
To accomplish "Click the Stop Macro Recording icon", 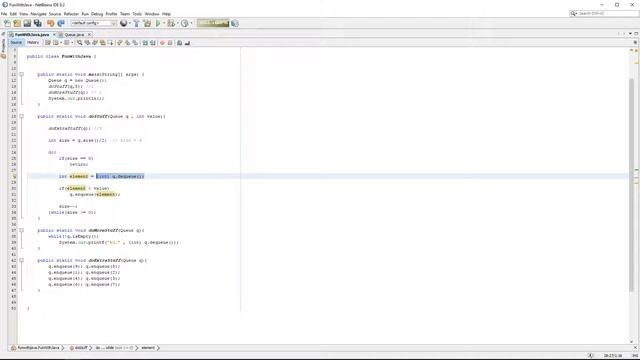I will [x=170, y=42].
